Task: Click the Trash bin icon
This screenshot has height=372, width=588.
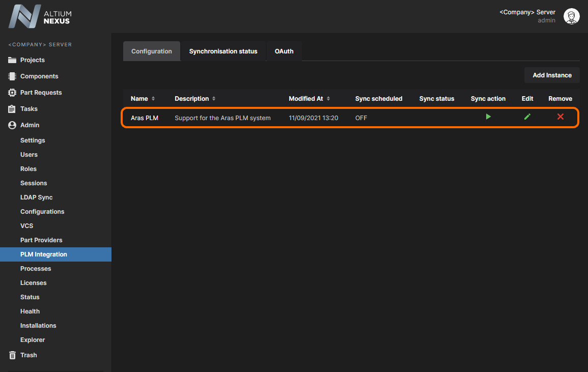Action: [x=12, y=355]
